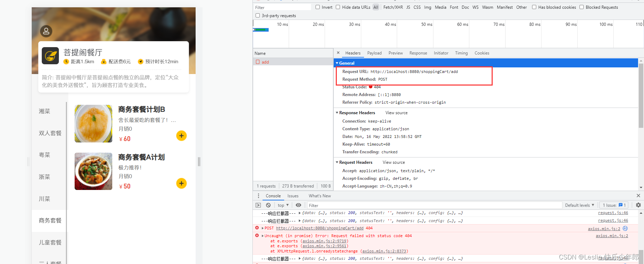
Task: Click the console Filter input field
Action: (x=434, y=205)
